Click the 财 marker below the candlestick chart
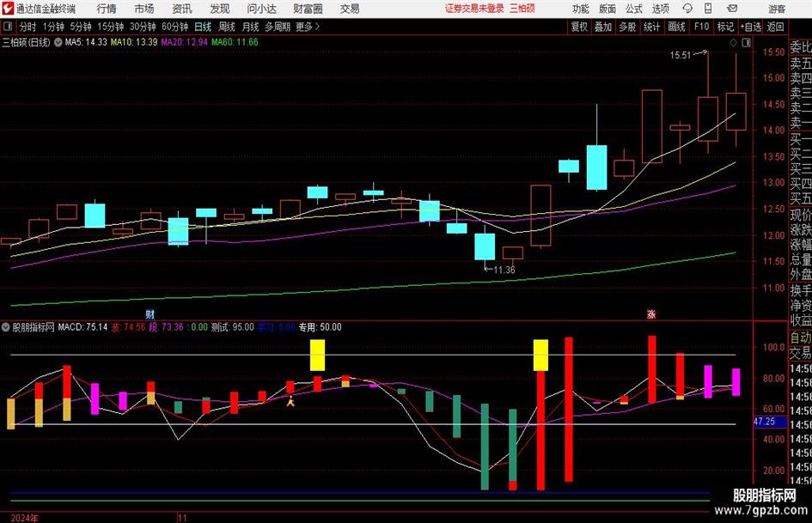This screenshot has height=523, width=812. point(150,313)
